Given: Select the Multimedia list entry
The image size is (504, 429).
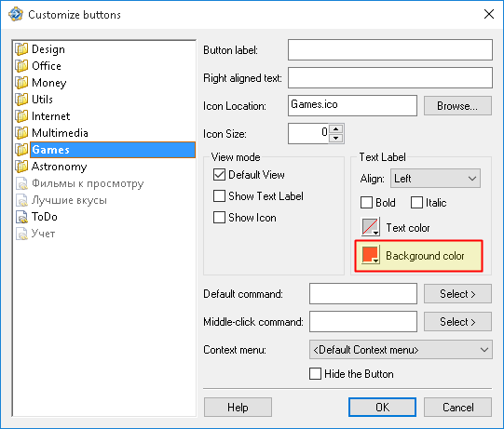Looking at the screenshot, I should click(60, 133).
